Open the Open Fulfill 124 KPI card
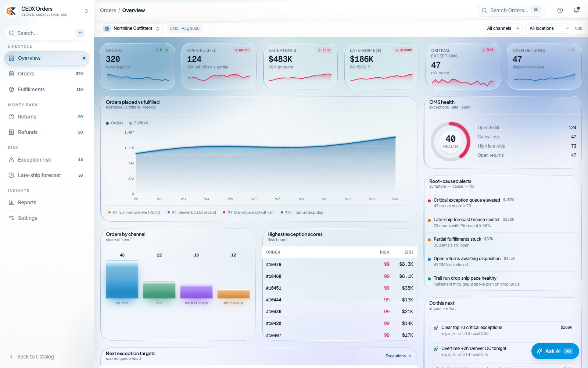This screenshot has height=368, width=588. [219, 66]
